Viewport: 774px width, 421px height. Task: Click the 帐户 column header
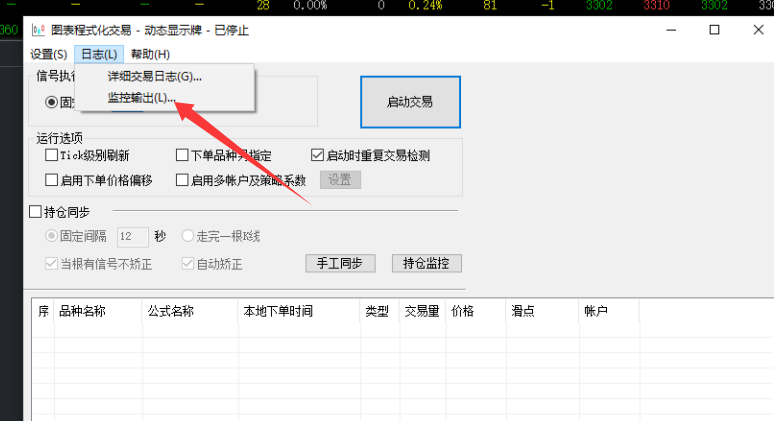click(x=609, y=311)
